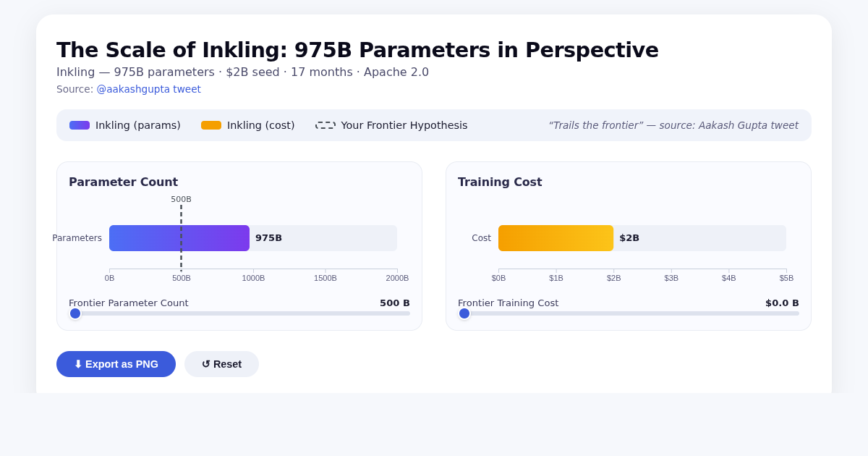
Task: Click the "Parameter Count" chart heading
Action: click(x=123, y=182)
